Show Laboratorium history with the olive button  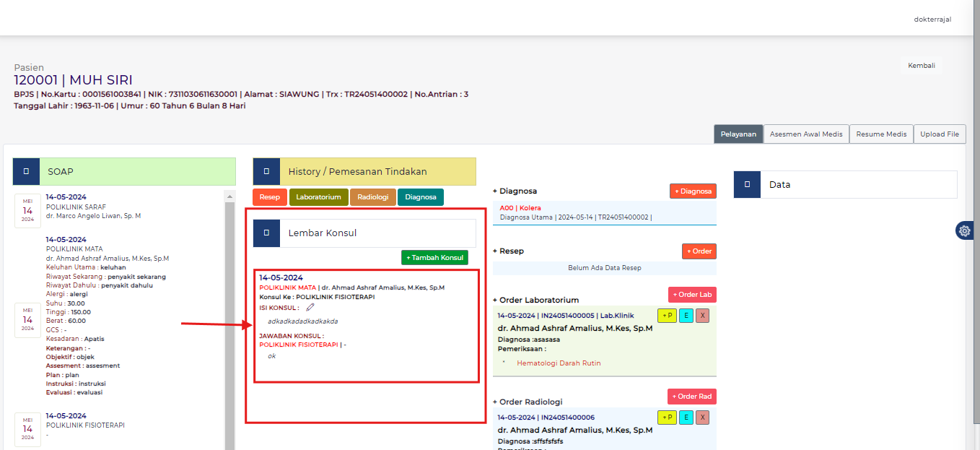(x=318, y=197)
